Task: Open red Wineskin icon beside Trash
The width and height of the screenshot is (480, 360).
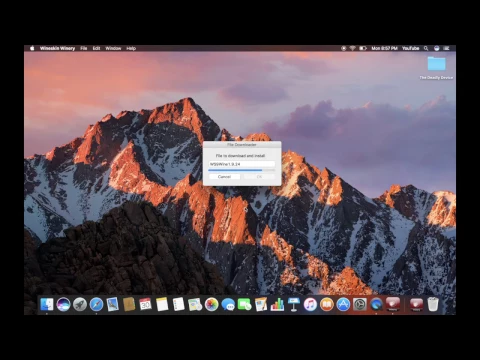Action: [x=416, y=304]
